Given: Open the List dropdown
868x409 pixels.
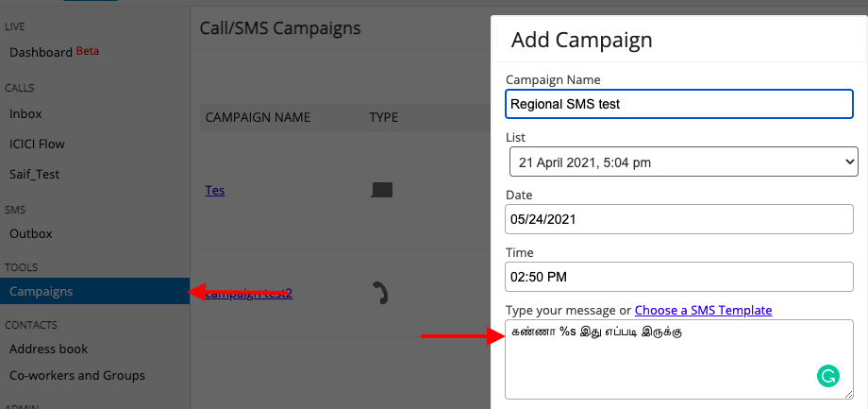Looking at the screenshot, I should (x=684, y=162).
